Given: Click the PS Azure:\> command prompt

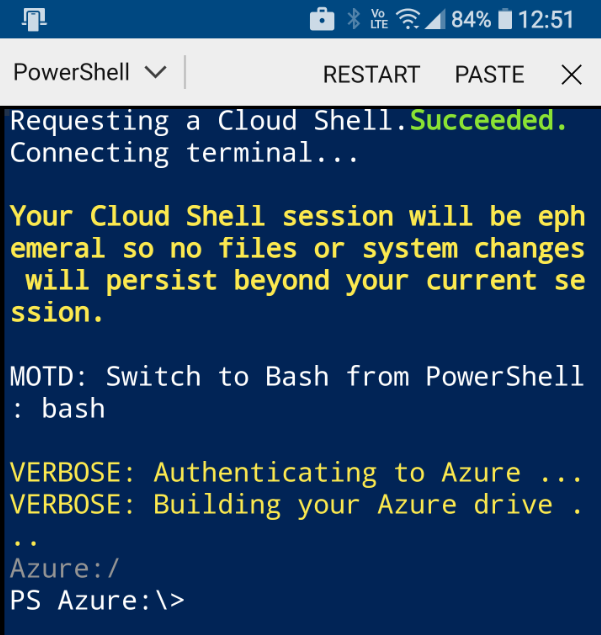Looking at the screenshot, I should pos(97,601).
